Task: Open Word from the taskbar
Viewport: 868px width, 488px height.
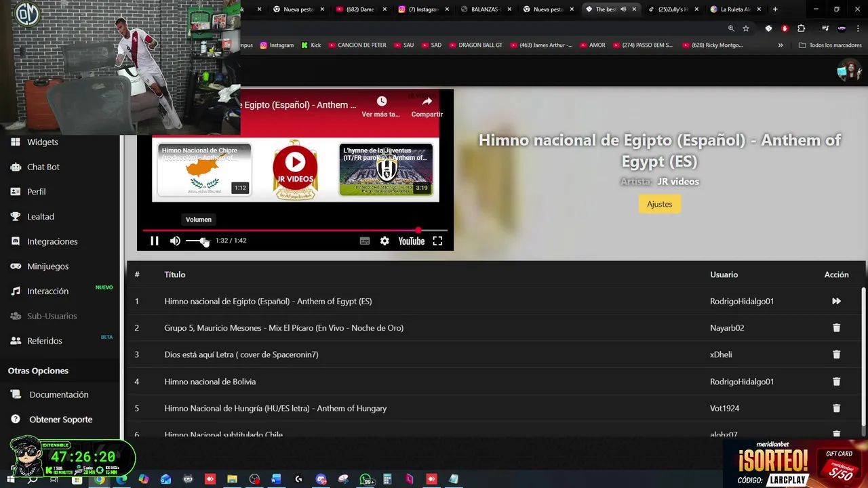Action: (276, 479)
